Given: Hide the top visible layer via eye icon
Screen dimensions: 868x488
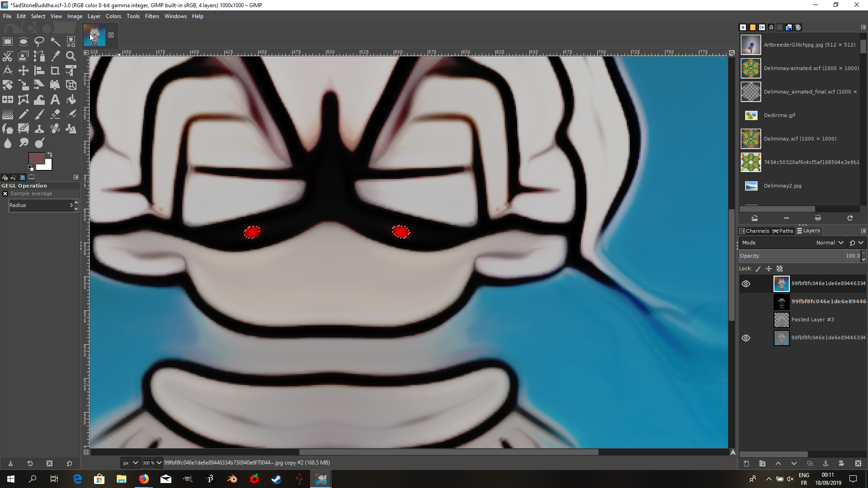Looking at the screenshot, I should [x=746, y=284].
